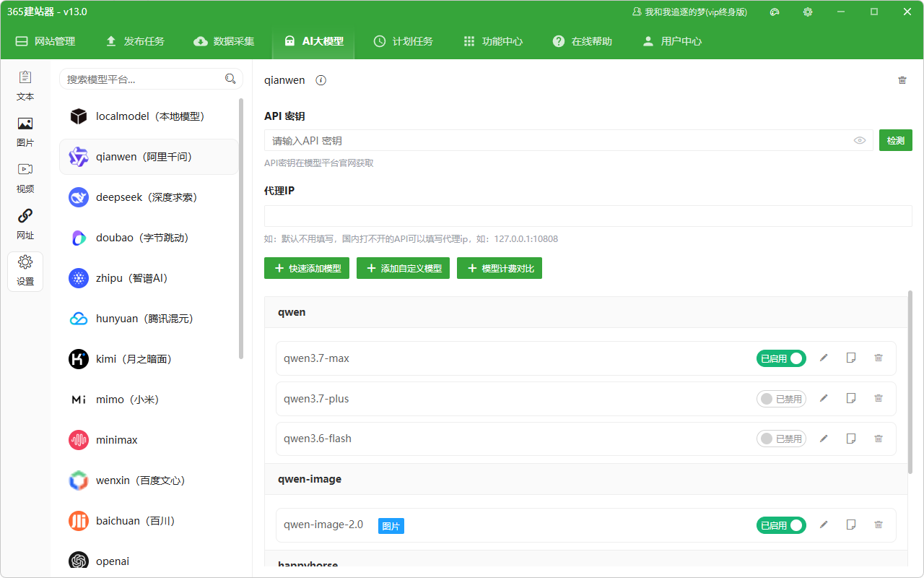The height and width of the screenshot is (578, 924).
Task: Select the baichuan (百川) platform
Action: point(149,521)
